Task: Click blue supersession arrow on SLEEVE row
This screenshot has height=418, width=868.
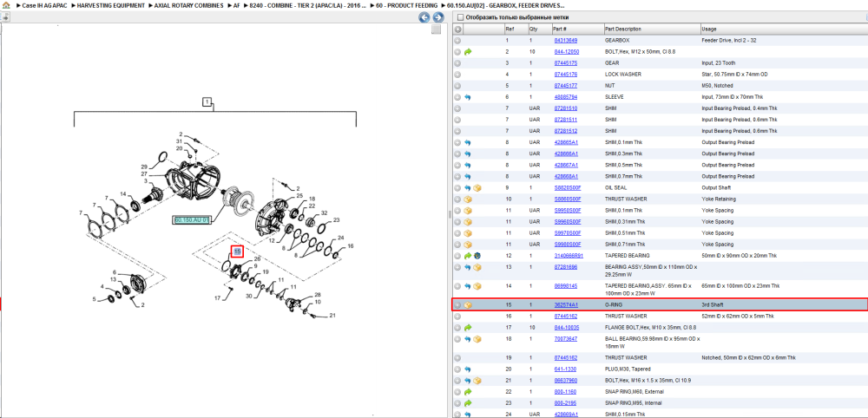Action: 468,97
